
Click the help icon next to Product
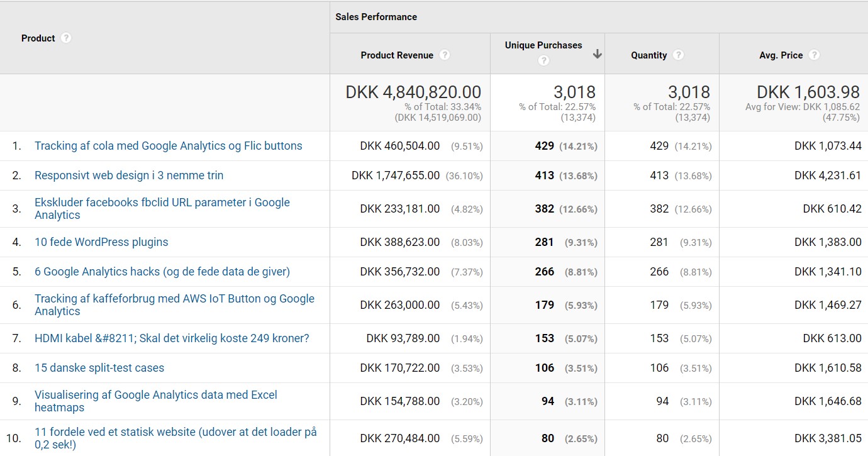click(66, 38)
